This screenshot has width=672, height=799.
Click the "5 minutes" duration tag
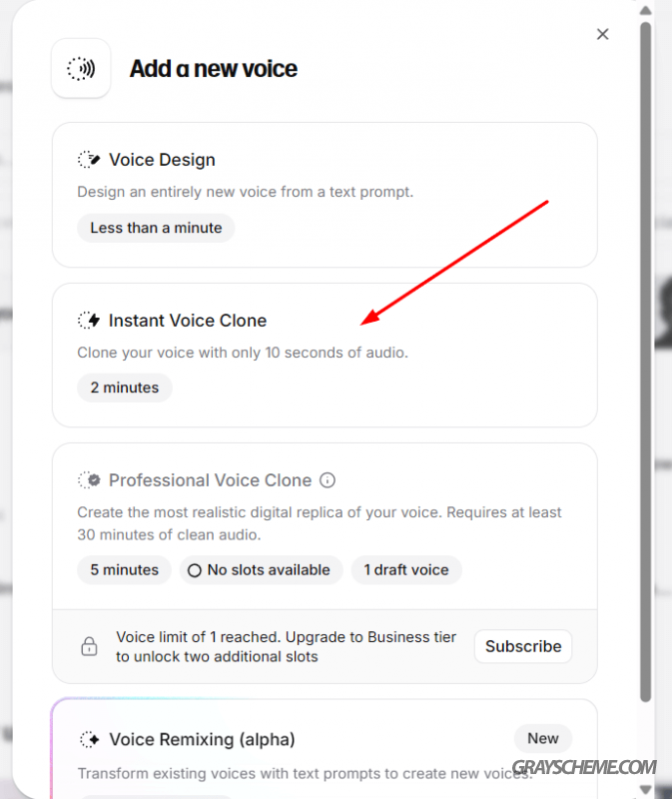pos(125,570)
